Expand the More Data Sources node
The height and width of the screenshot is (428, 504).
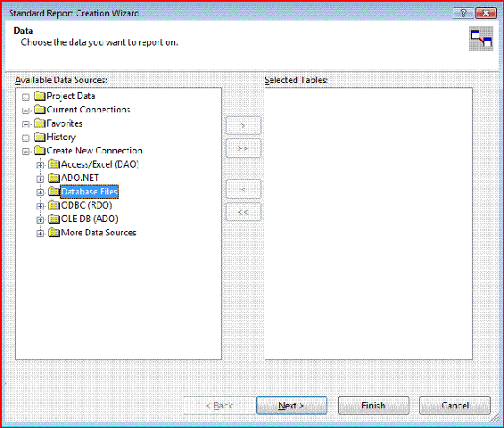(x=40, y=234)
